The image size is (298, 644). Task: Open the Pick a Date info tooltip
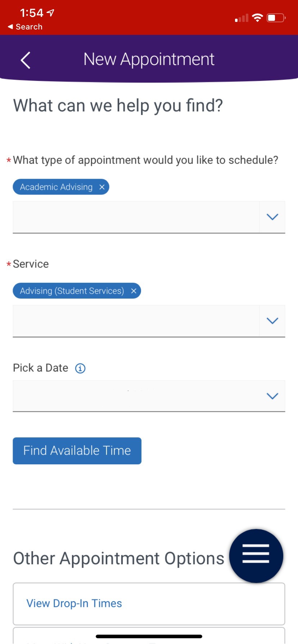point(80,368)
